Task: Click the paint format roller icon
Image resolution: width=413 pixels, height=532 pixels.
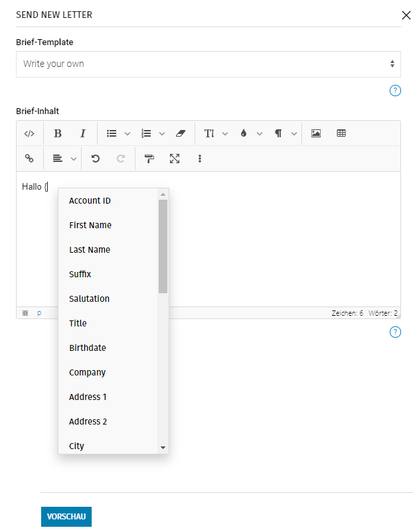Action: tap(149, 159)
